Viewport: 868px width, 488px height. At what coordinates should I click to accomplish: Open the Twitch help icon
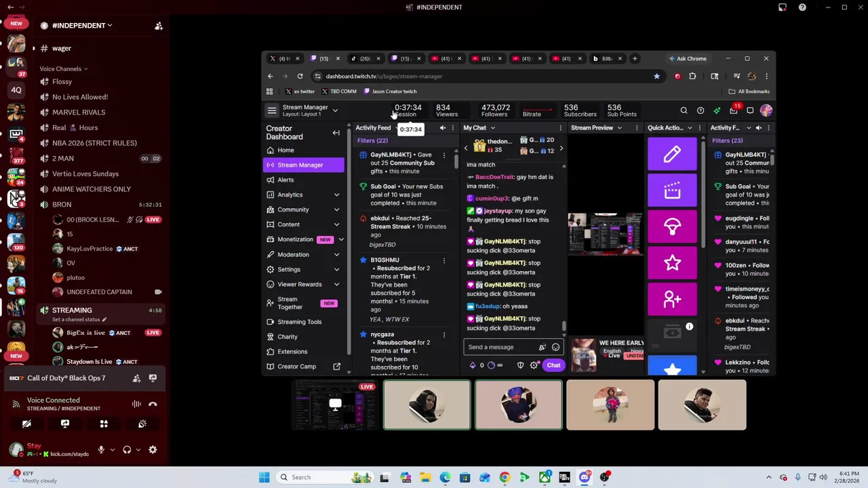coord(701,110)
